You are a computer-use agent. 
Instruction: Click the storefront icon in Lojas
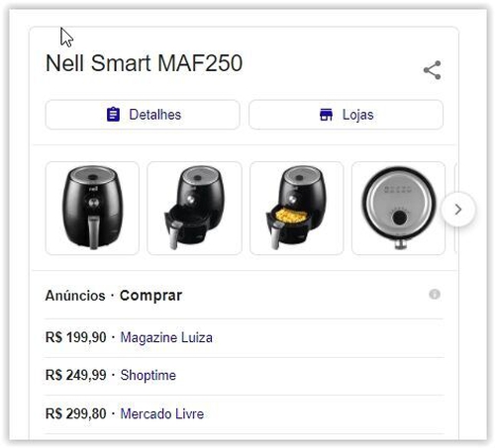coord(326,115)
